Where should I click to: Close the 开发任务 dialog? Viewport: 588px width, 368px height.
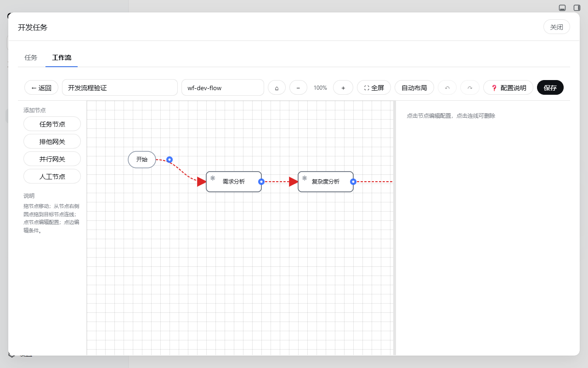click(x=557, y=27)
